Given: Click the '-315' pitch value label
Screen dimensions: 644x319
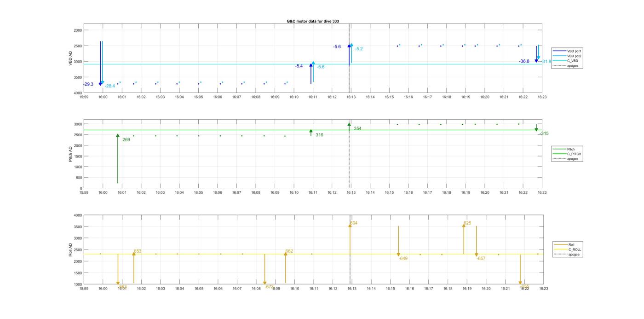Looking at the screenshot, I should click(544, 133).
